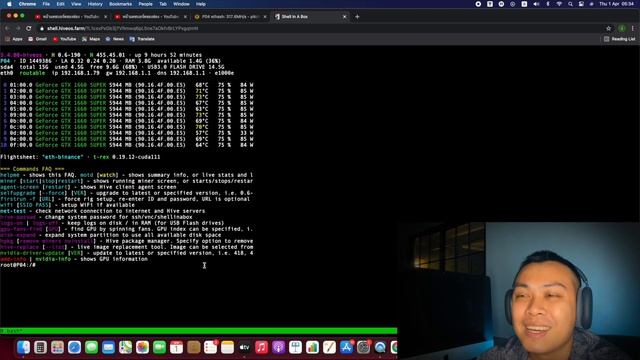Open the Bluetooth menu bar icon

coord(548,4)
